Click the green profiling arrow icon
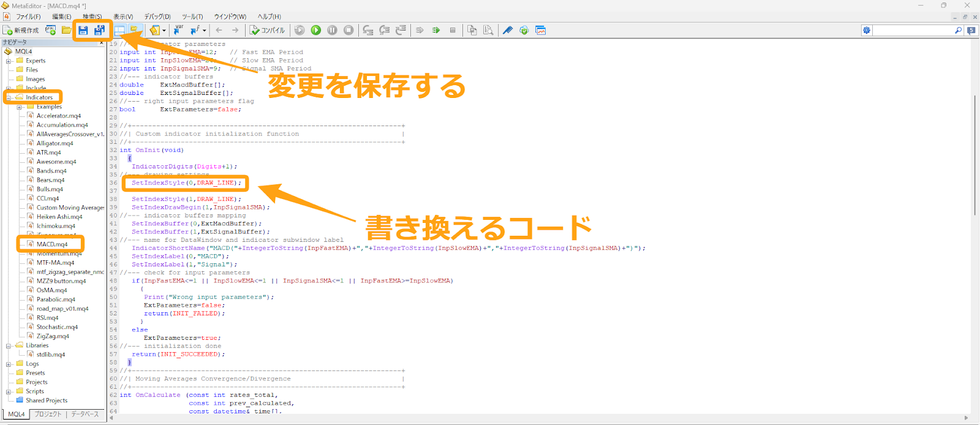 (x=436, y=30)
